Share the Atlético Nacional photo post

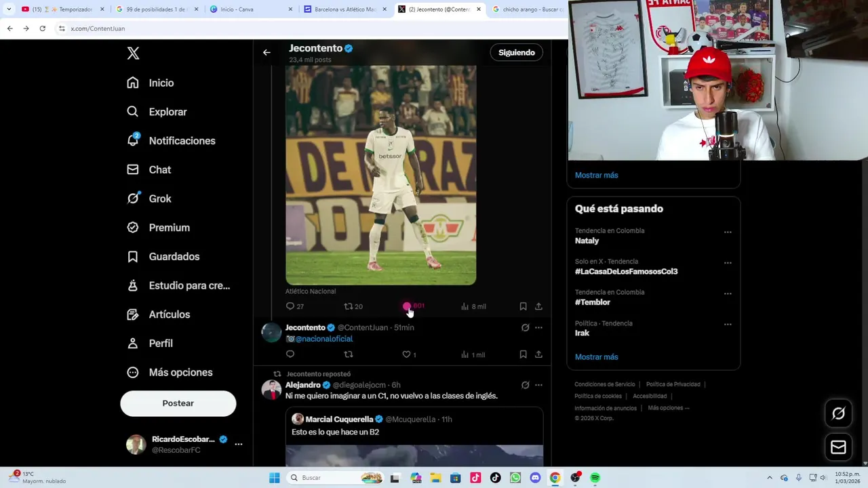point(538,306)
